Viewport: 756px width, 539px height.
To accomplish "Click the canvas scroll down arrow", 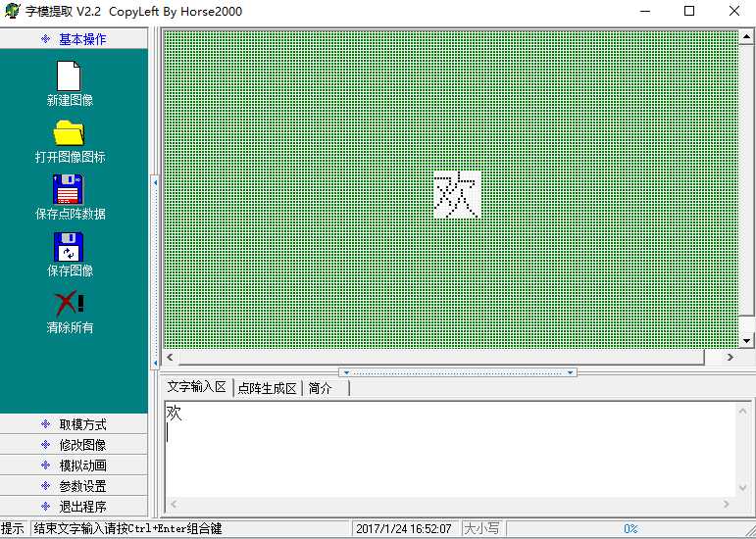I will coord(746,340).
